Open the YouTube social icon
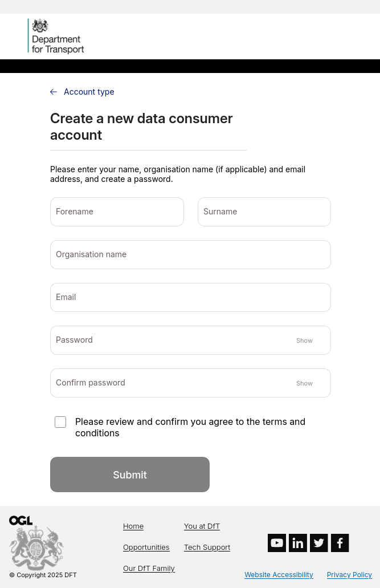 (x=277, y=543)
